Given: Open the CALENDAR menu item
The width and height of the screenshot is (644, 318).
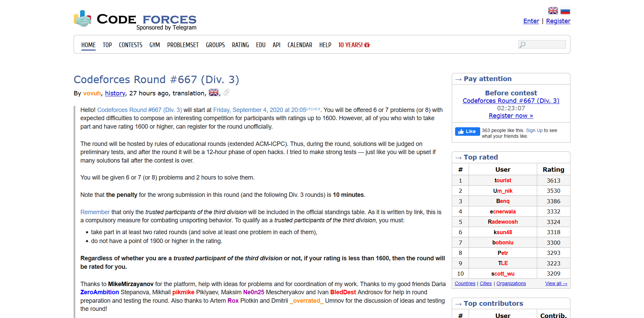Looking at the screenshot, I should point(299,45).
